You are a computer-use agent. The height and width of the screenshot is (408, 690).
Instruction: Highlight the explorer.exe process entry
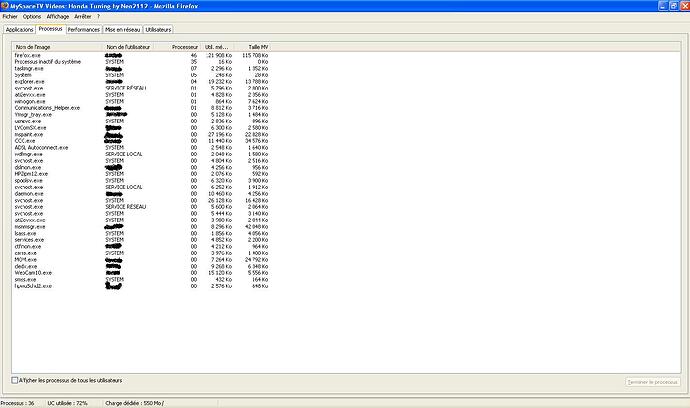click(x=29, y=80)
